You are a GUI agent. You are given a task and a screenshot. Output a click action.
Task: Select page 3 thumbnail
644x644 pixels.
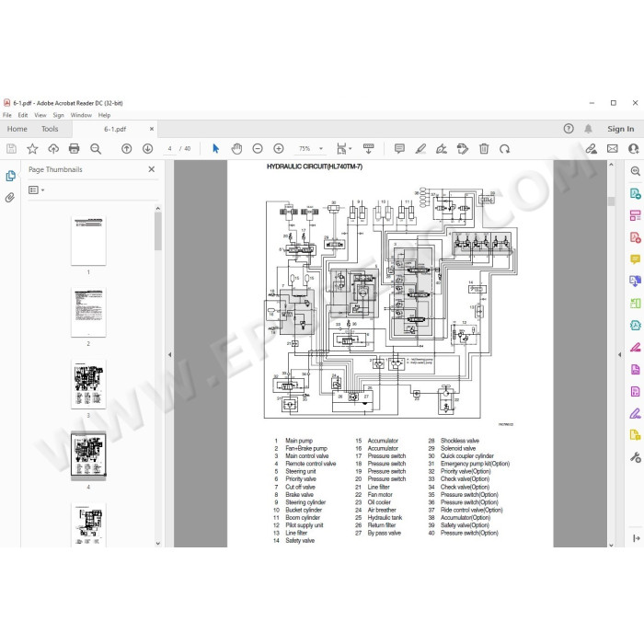pos(88,384)
